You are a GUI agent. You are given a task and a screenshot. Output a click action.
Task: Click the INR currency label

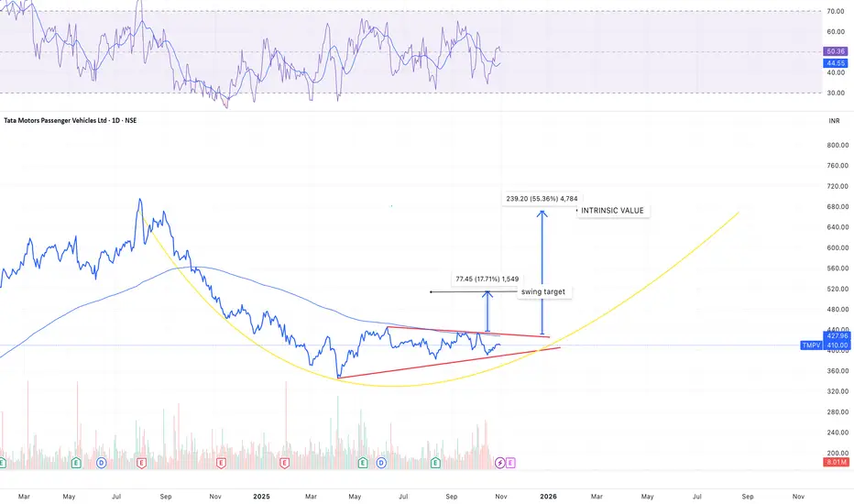coord(835,121)
